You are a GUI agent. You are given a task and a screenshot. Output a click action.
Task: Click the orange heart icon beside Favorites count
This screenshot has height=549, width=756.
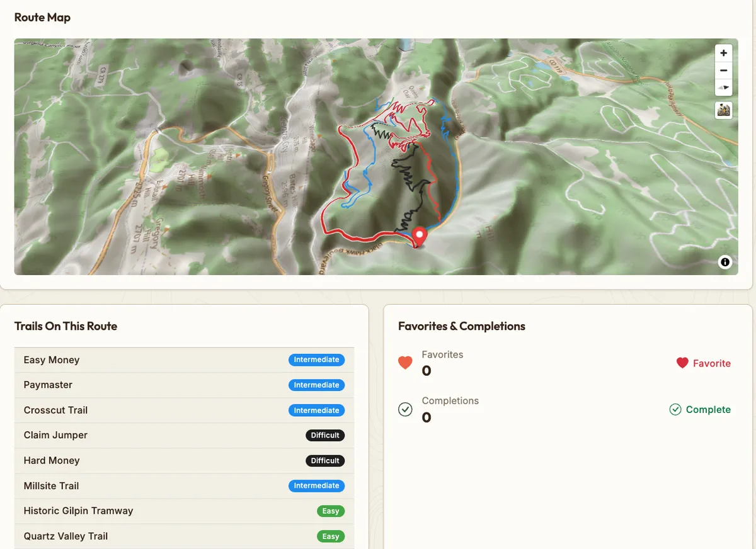pyautogui.click(x=405, y=363)
